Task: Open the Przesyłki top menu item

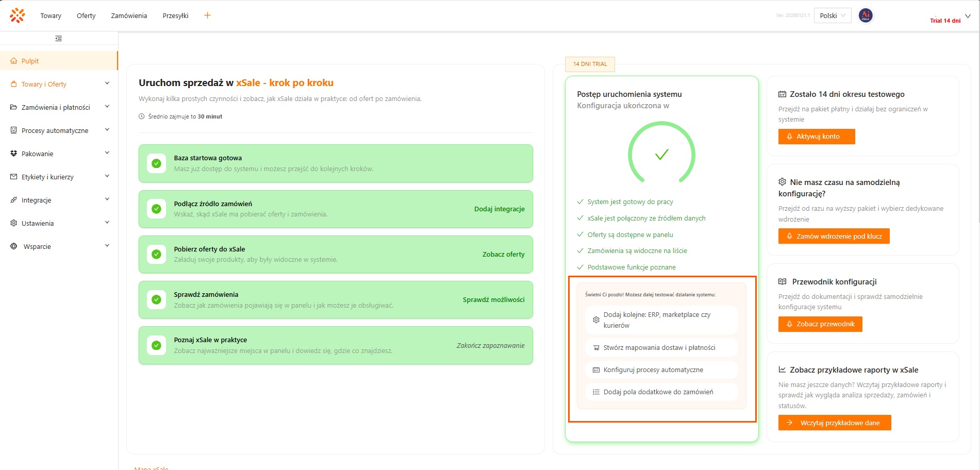Action: [x=175, y=15]
